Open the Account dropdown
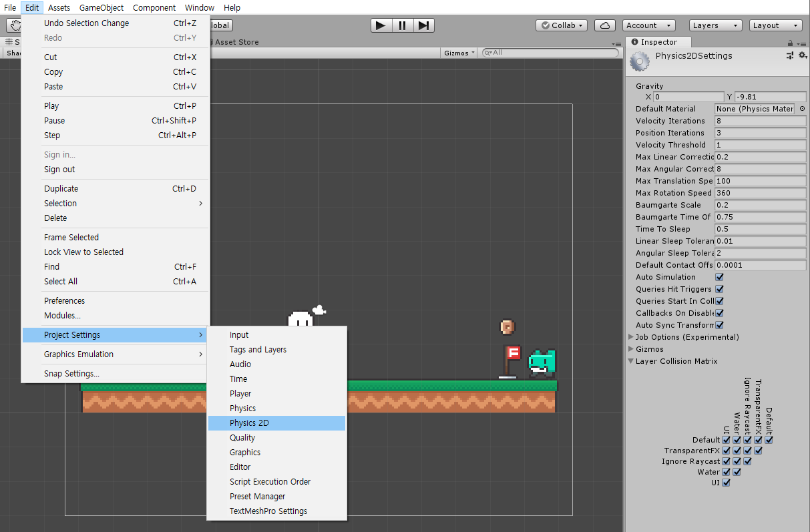This screenshot has width=810, height=532. point(649,25)
